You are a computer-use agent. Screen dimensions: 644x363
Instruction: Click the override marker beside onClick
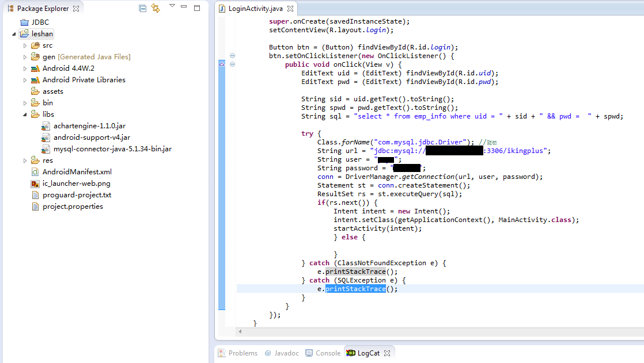[x=222, y=64]
